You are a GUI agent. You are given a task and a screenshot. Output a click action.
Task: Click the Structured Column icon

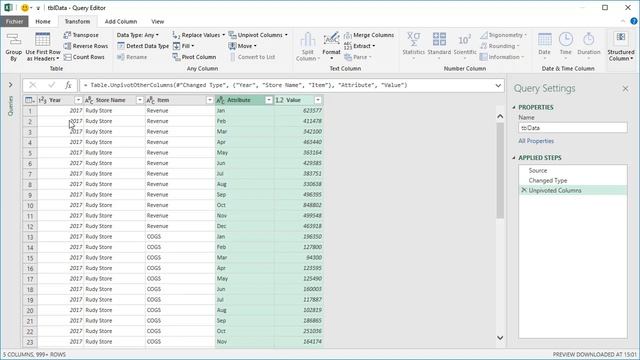tap(621, 38)
